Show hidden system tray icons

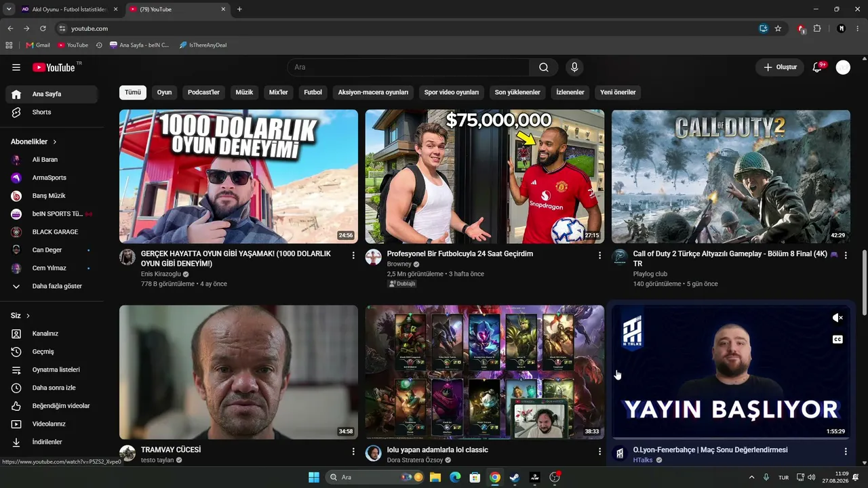(751, 477)
